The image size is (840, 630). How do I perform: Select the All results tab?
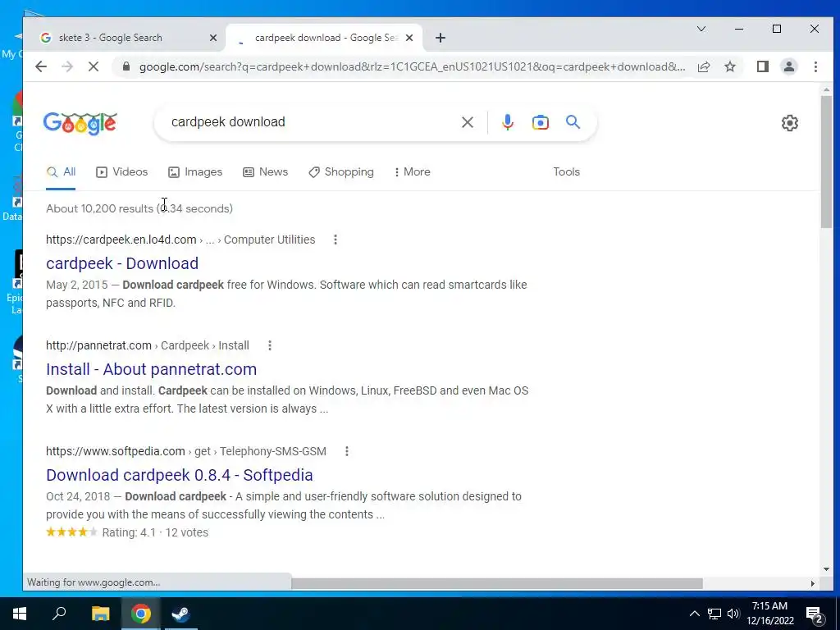(x=61, y=172)
